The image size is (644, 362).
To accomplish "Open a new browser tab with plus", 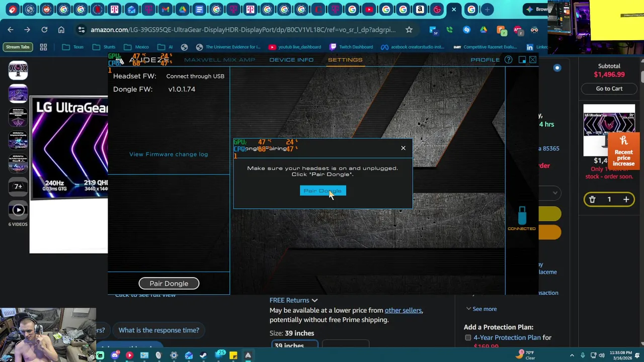I will (487, 9).
